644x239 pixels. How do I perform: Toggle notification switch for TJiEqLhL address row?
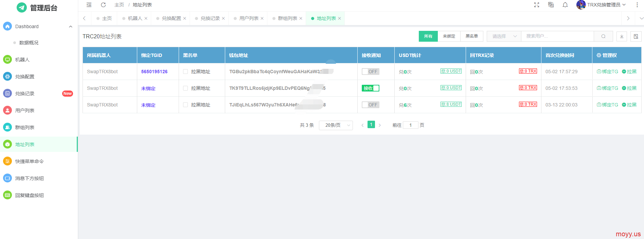[371, 105]
